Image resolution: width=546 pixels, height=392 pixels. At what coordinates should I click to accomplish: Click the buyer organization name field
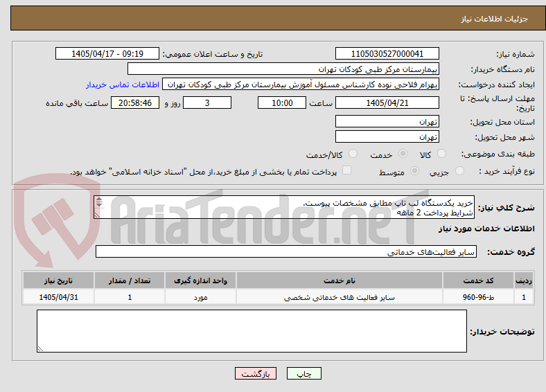tap(283, 69)
